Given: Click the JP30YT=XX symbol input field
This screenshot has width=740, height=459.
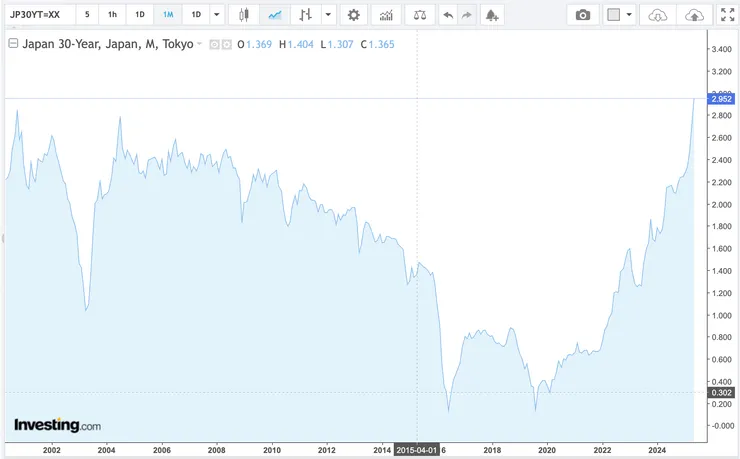Looking at the screenshot, I should tap(40, 15).
